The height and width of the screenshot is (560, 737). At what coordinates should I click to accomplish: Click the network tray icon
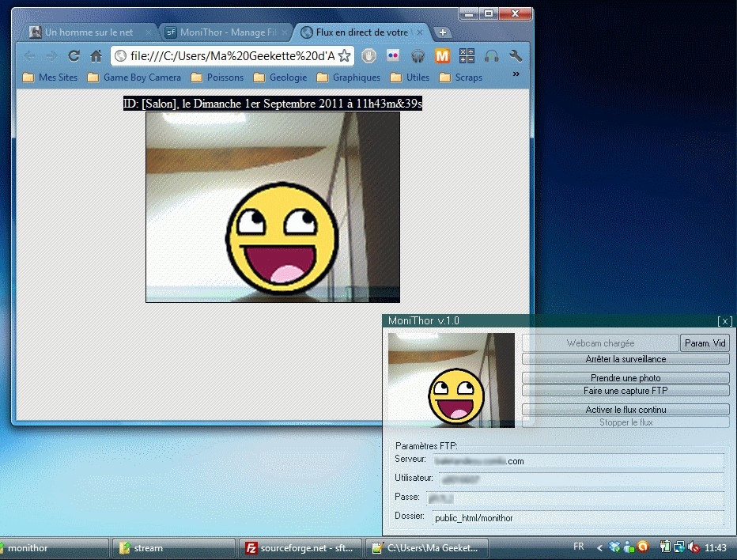pos(678,547)
